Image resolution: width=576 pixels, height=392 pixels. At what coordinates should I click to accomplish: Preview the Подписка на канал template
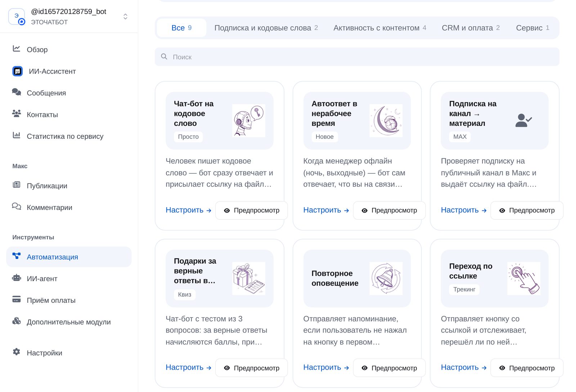tap(527, 210)
